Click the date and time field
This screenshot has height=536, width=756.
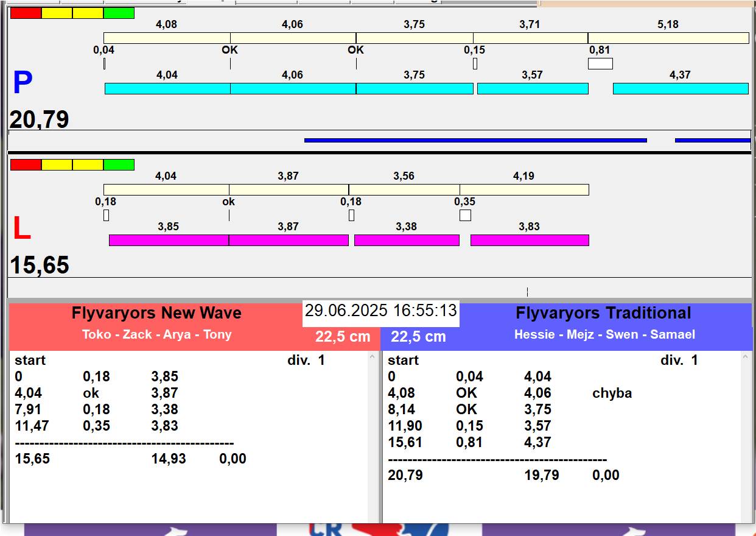pyautogui.click(x=380, y=311)
